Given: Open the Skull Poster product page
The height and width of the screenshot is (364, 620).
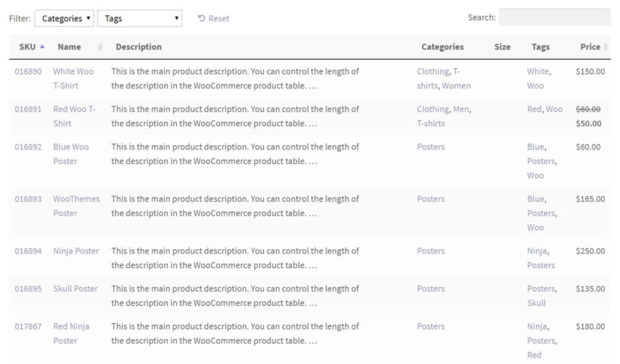Looking at the screenshot, I should click(x=75, y=288).
